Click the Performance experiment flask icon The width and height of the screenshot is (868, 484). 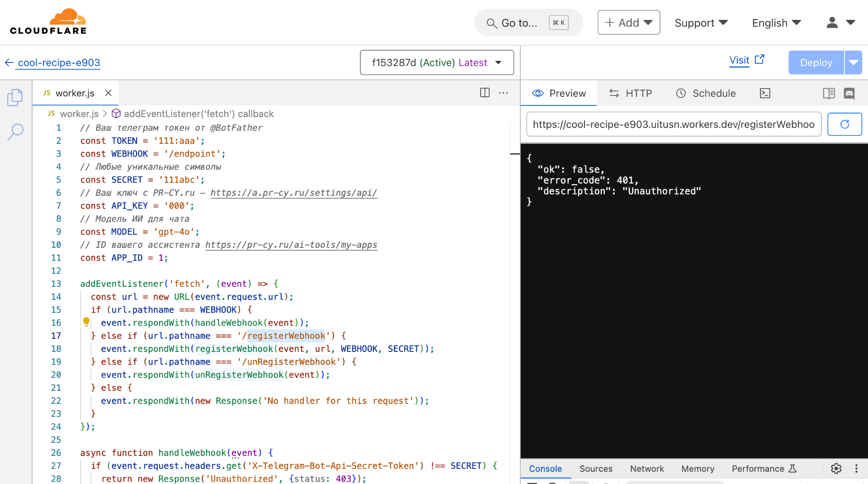[793, 469]
